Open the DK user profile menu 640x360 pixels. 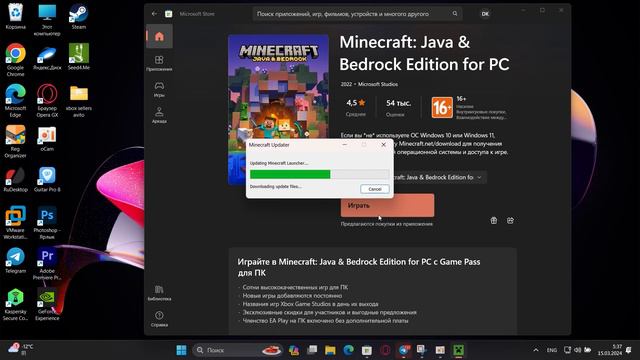pyautogui.click(x=485, y=14)
